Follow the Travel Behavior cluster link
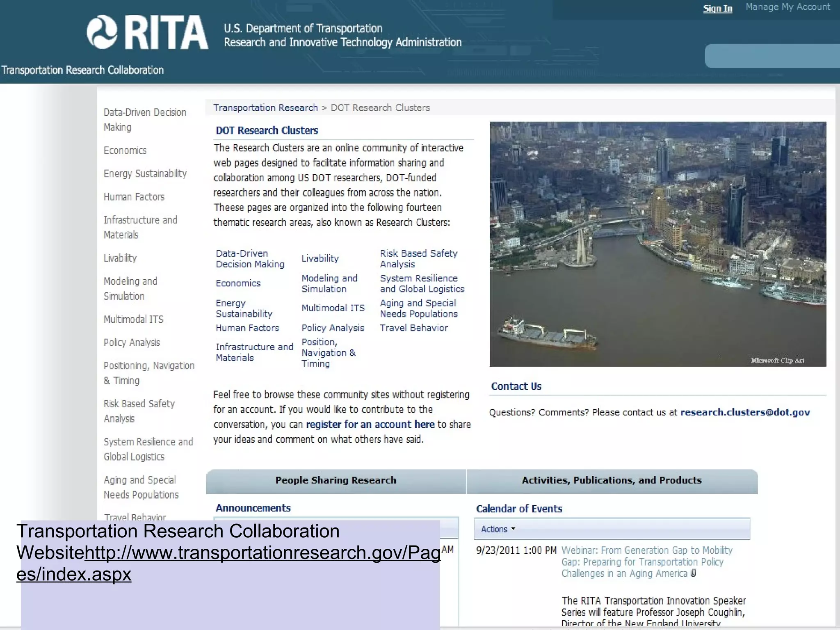 click(x=414, y=328)
